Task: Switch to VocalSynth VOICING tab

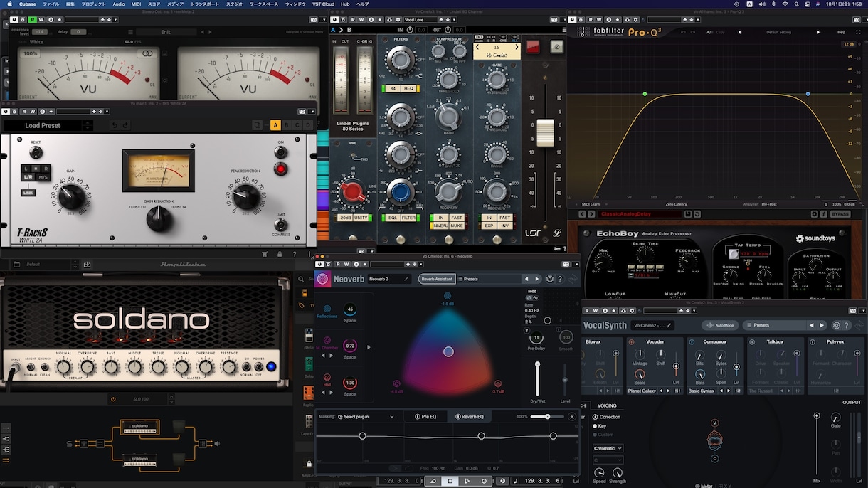Action: (607, 405)
